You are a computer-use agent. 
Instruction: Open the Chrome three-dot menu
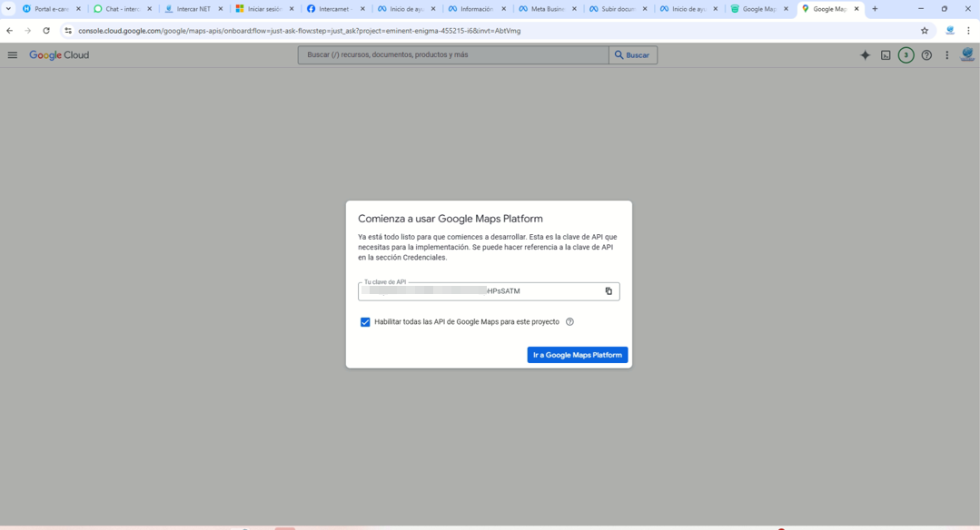coord(969,31)
